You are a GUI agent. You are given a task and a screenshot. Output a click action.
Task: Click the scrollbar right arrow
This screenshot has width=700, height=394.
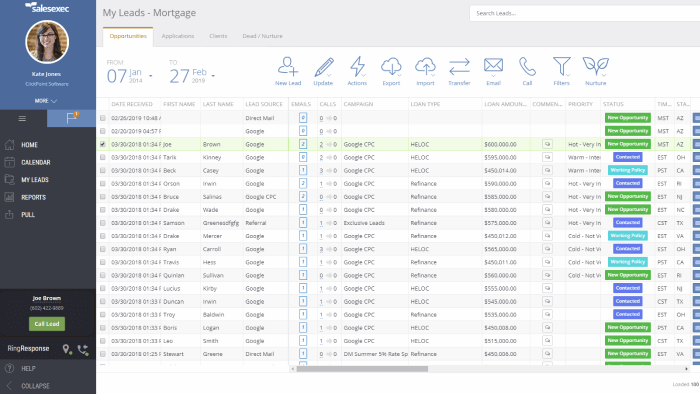pos(686,369)
